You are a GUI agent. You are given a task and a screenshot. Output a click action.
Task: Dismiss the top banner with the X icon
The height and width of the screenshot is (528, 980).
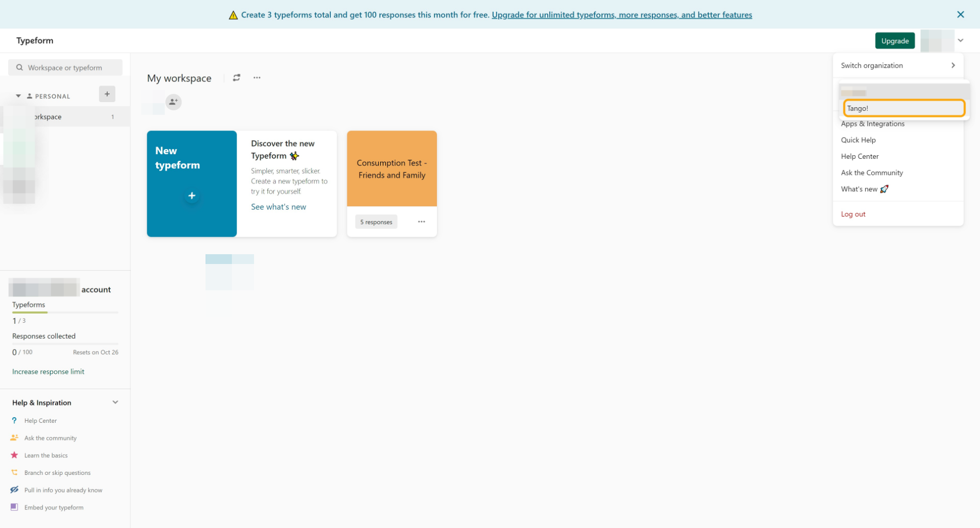960,14
